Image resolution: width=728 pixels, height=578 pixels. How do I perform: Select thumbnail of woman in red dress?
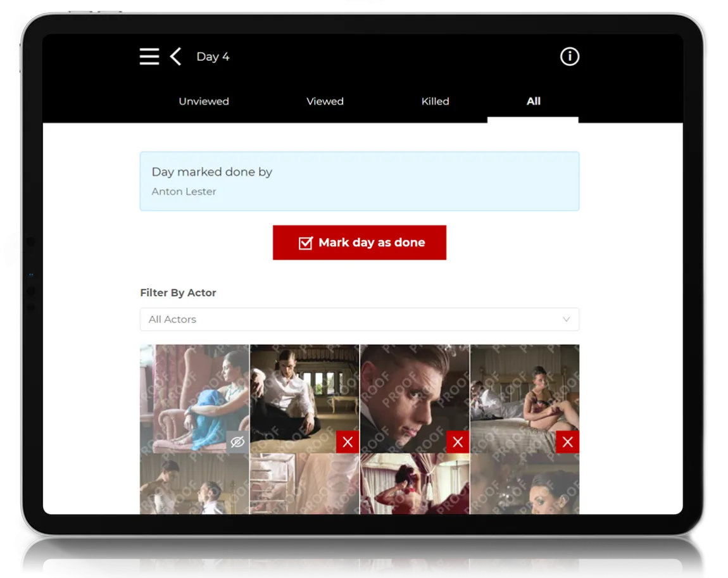tap(414, 484)
